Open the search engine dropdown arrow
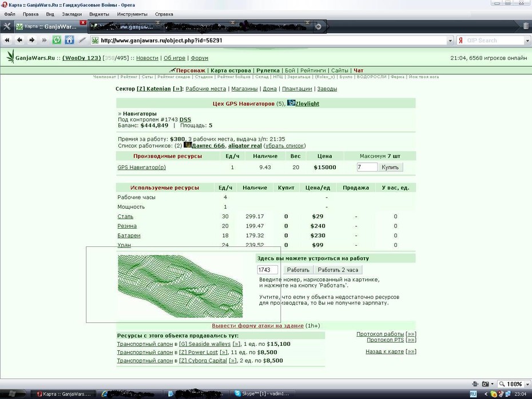 pos(527,41)
